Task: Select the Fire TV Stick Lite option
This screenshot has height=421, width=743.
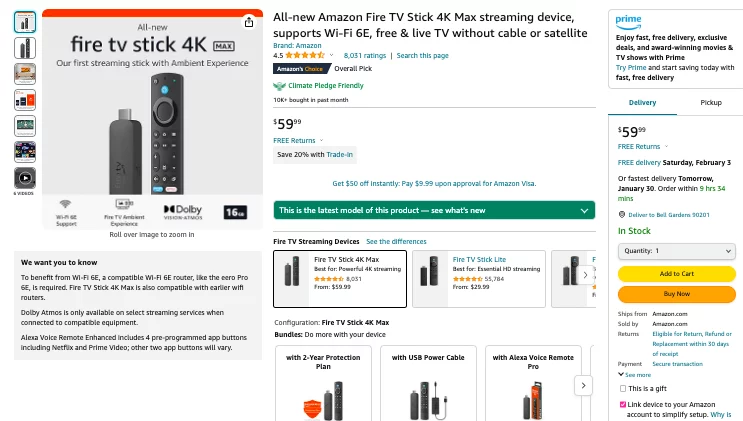Action: click(479, 279)
